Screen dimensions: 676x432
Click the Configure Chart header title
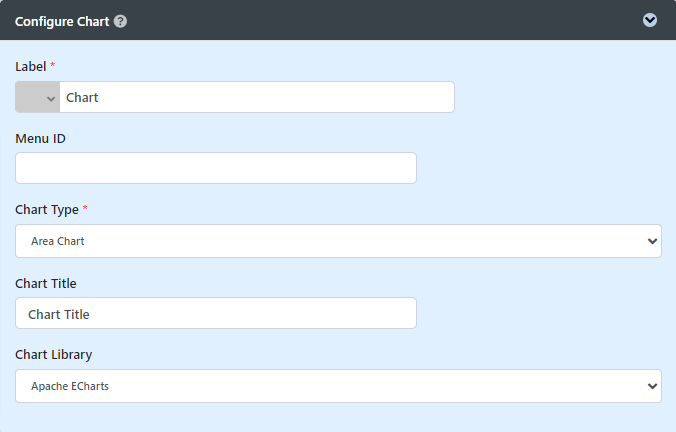(x=62, y=20)
